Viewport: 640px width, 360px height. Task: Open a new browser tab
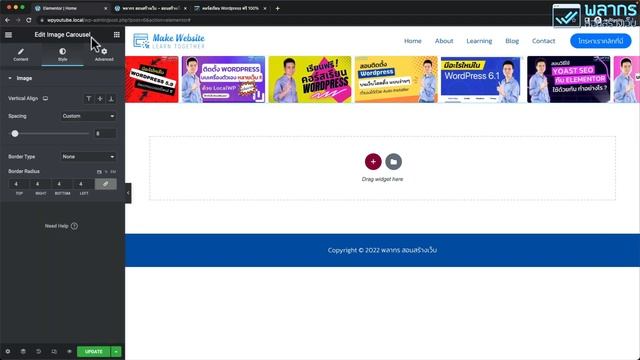pyautogui.click(x=278, y=8)
